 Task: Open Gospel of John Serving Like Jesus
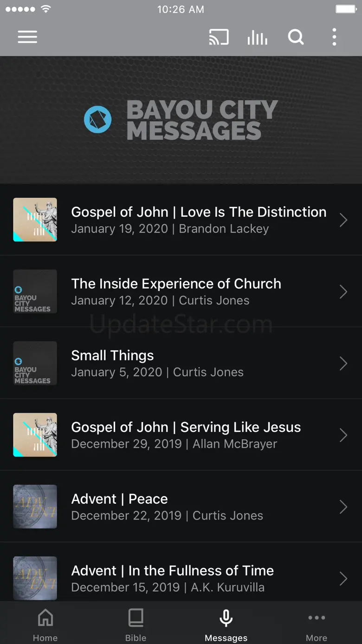coord(181,435)
